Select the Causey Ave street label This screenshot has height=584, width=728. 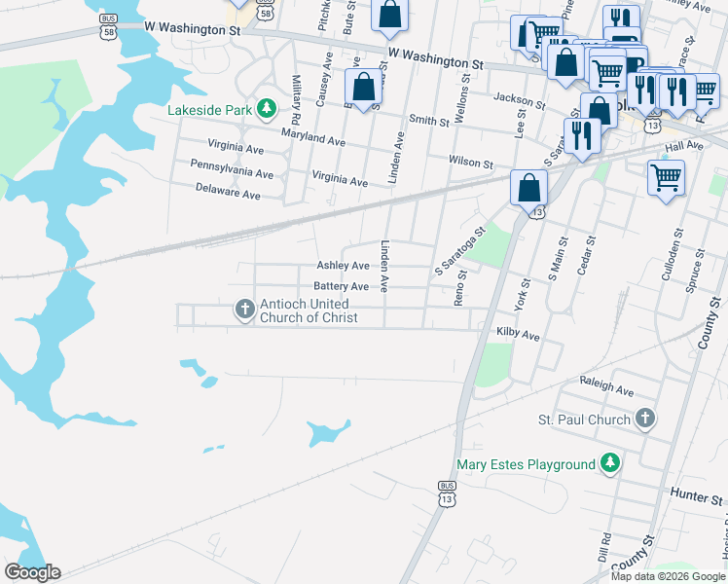pyautogui.click(x=324, y=80)
